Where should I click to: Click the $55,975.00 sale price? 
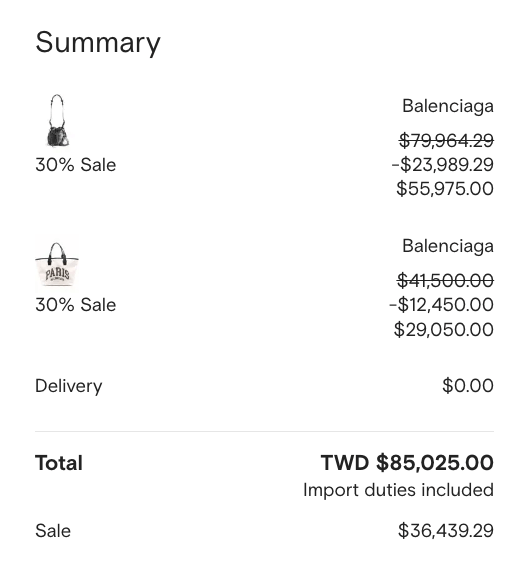coord(445,188)
